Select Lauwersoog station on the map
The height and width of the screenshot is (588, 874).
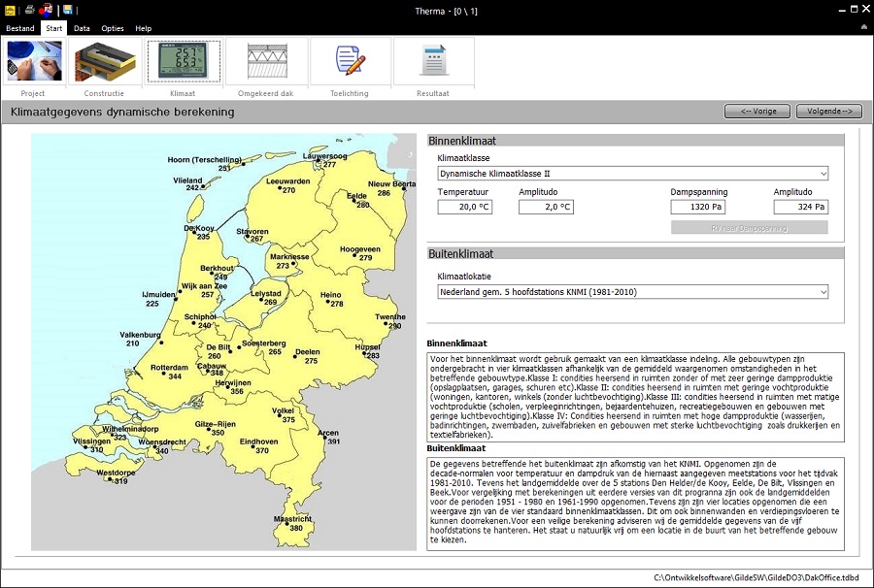(325, 160)
